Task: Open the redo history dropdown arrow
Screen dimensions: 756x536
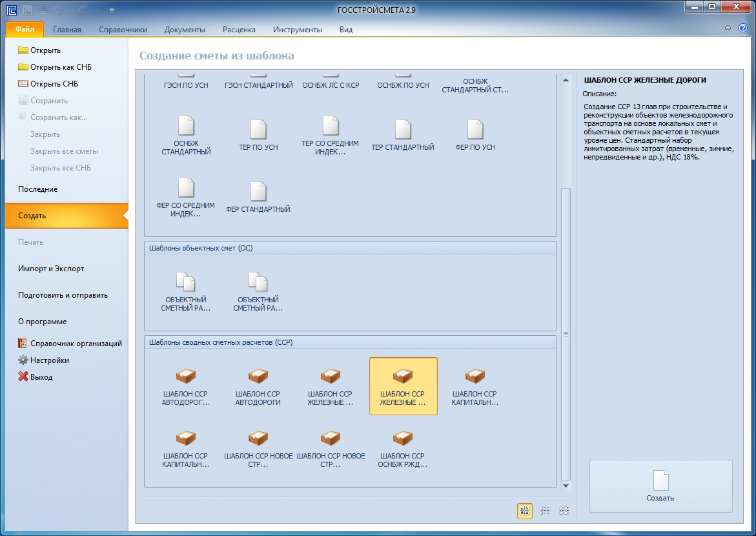Action: pos(95,10)
